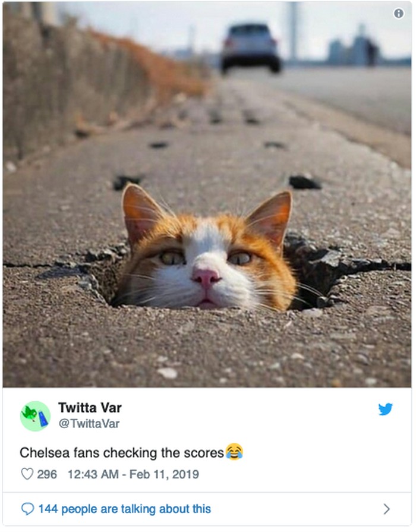Click the cat's left ear in the photo
Viewport: 416px width, 532px height.
(141, 212)
